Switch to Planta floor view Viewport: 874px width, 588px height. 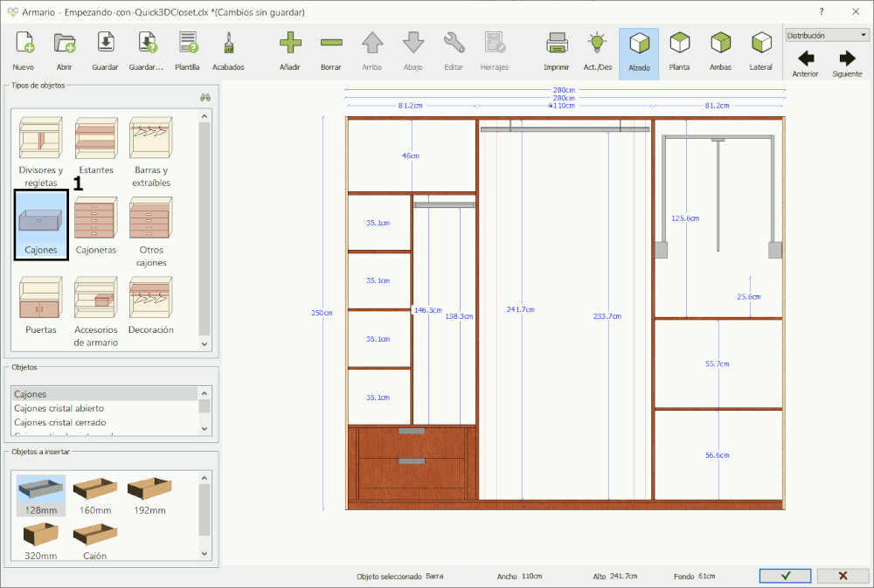(x=679, y=52)
